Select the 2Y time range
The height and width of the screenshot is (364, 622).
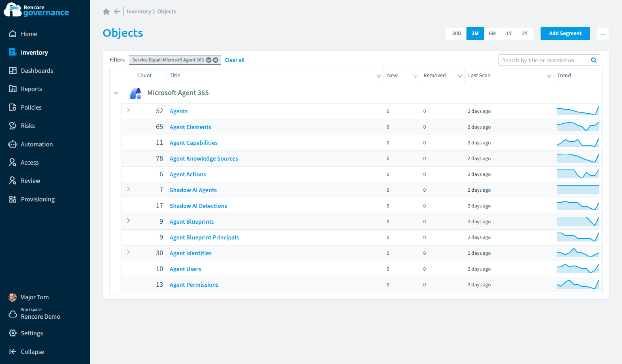click(x=525, y=34)
